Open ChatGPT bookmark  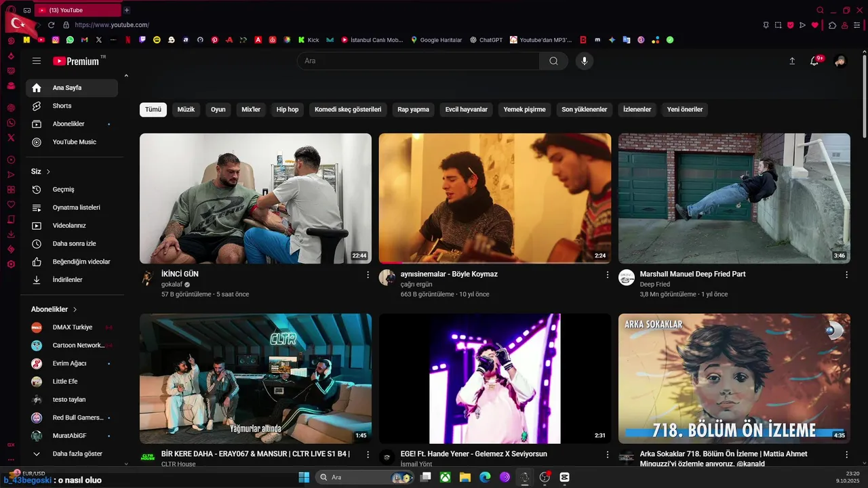[486, 40]
